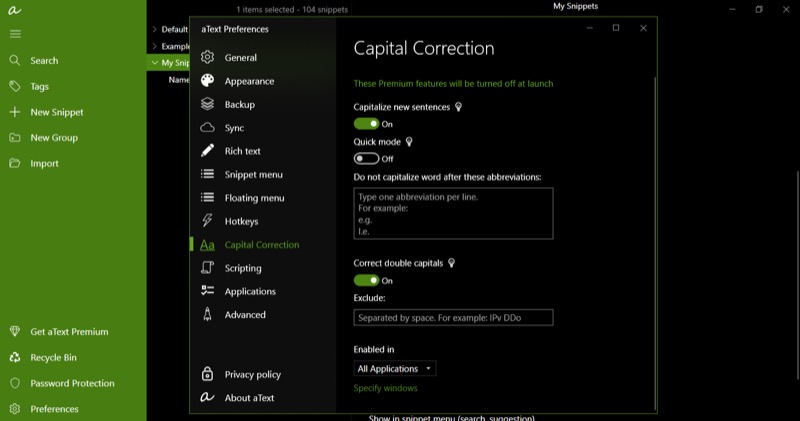This screenshot has width=800, height=421.
Task: Open the All Applications dropdown
Action: [x=394, y=368]
